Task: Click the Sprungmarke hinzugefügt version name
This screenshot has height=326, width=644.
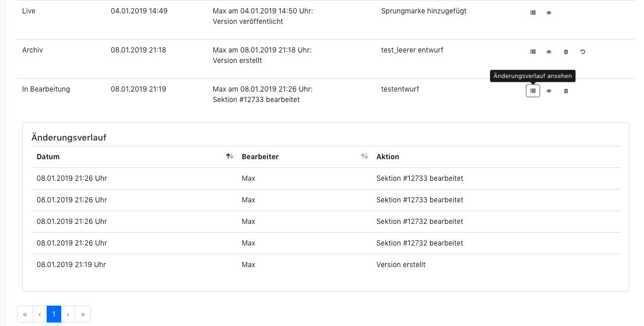Action: pos(424,11)
